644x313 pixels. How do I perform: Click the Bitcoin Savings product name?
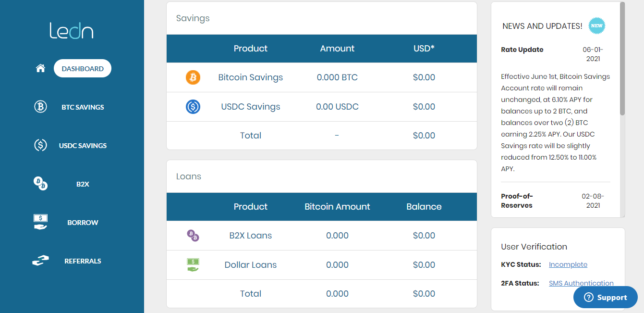[251, 77]
